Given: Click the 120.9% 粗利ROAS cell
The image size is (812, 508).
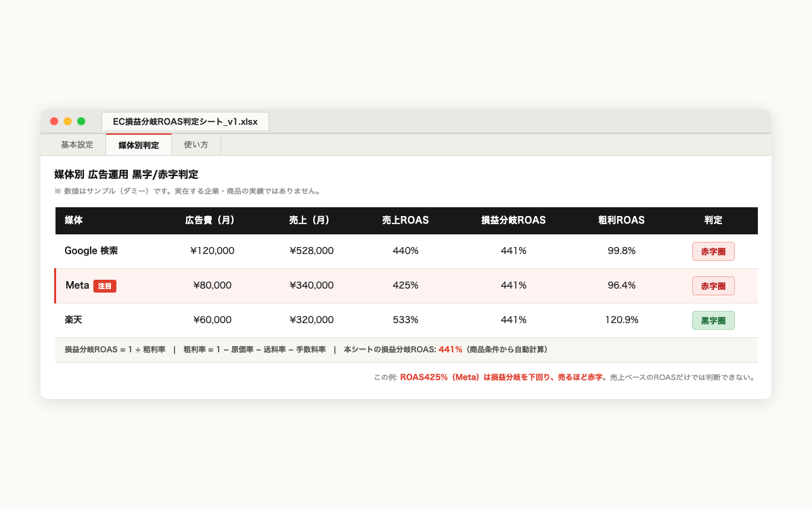Looking at the screenshot, I should point(622,320).
